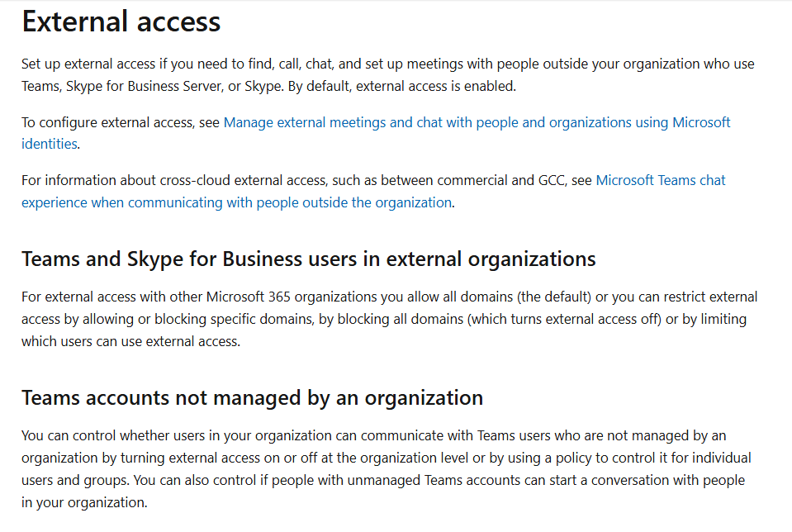The height and width of the screenshot is (532, 792).
Task: Click the word "identities" in the link
Action: point(49,144)
